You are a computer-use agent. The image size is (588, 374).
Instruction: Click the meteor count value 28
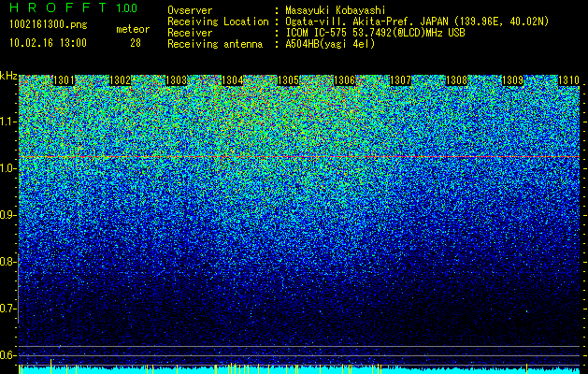click(136, 43)
